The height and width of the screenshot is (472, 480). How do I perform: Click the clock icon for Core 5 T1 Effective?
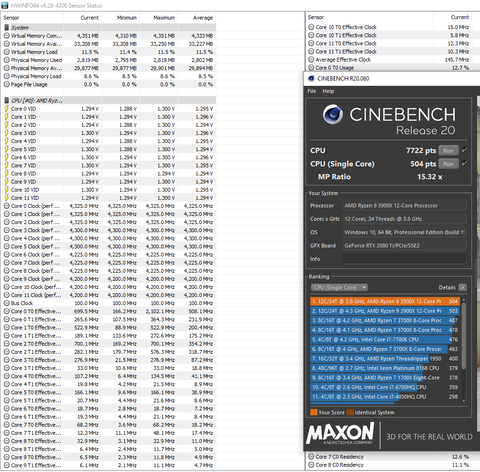6,400
